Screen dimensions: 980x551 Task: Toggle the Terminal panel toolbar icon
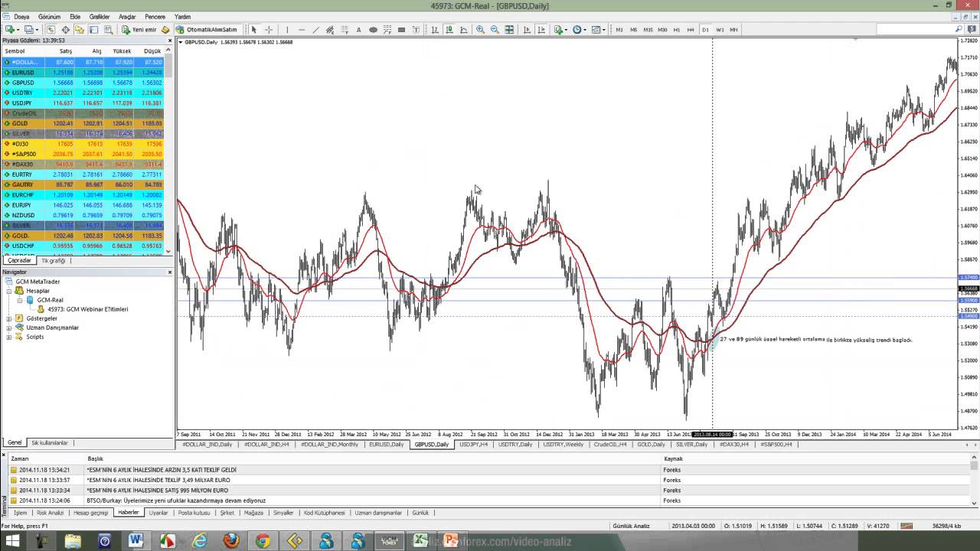[x=93, y=30]
